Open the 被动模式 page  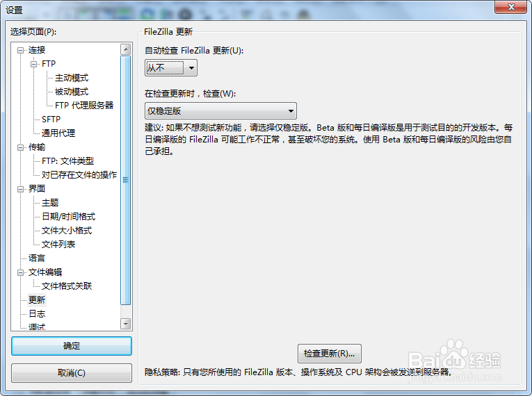click(72, 92)
